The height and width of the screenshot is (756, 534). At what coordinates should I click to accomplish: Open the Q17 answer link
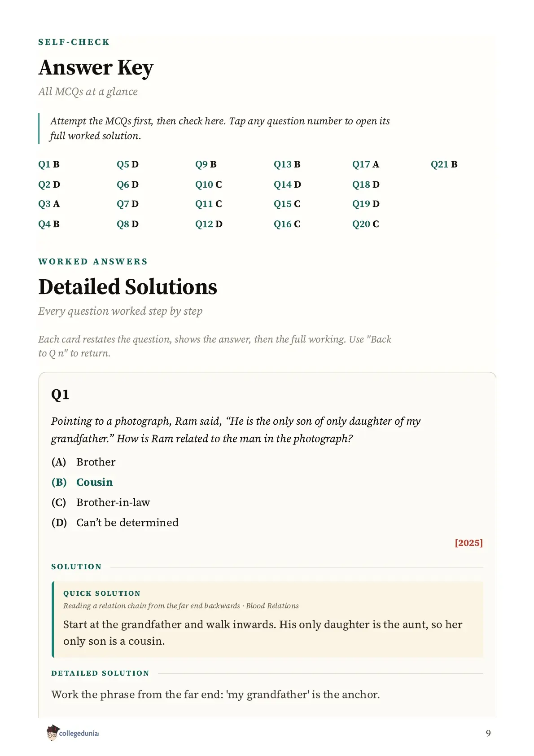tap(366, 164)
